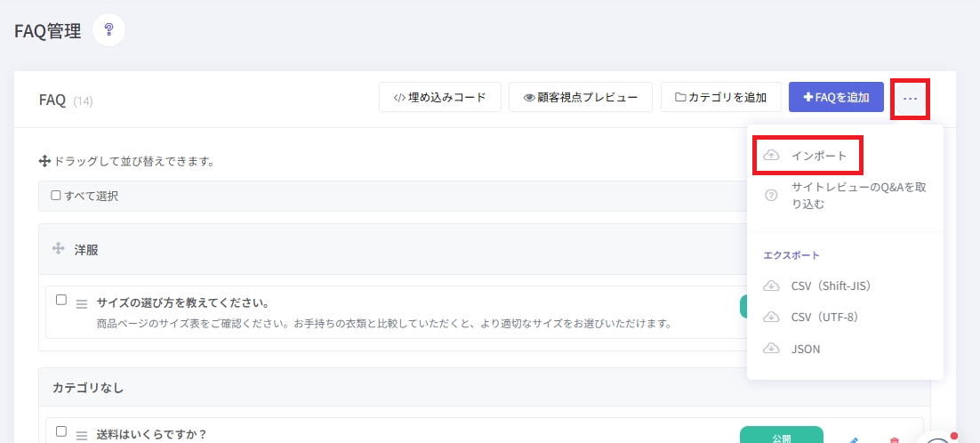
Task: Click カテゴリを追加 button
Action: [x=720, y=97]
